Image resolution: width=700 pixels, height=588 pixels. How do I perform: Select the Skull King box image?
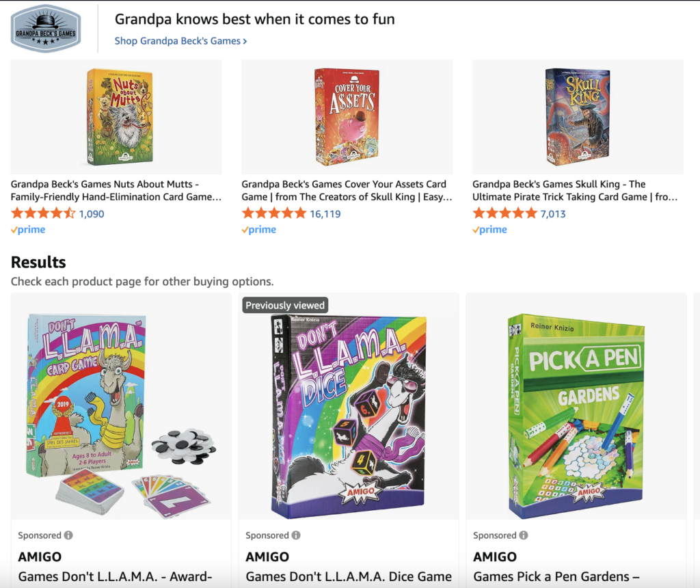click(578, 117)
